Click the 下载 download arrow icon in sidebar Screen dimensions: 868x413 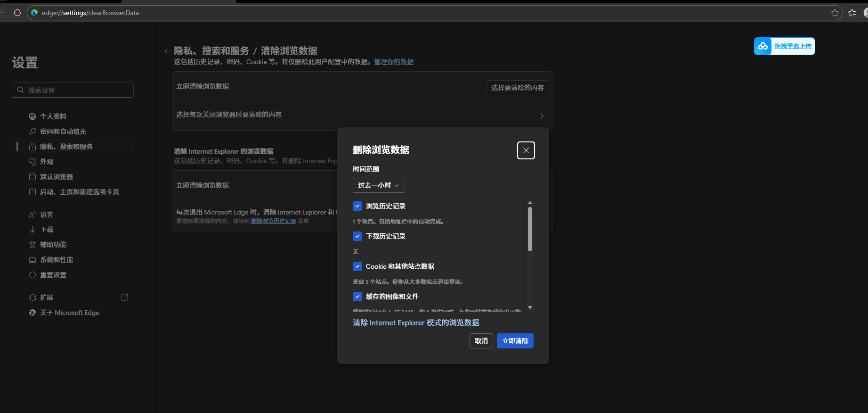point(32,230)
